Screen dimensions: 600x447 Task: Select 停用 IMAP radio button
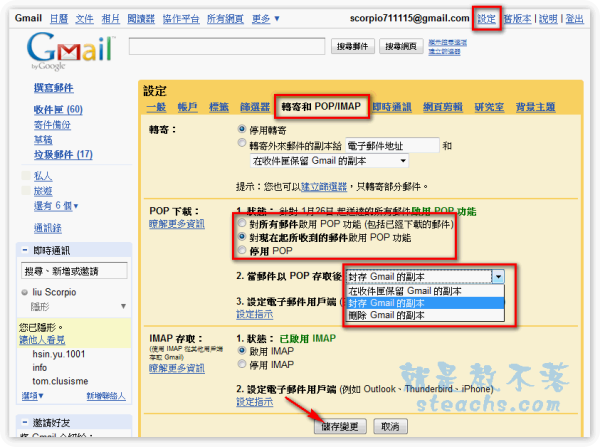tap(241, 364)
